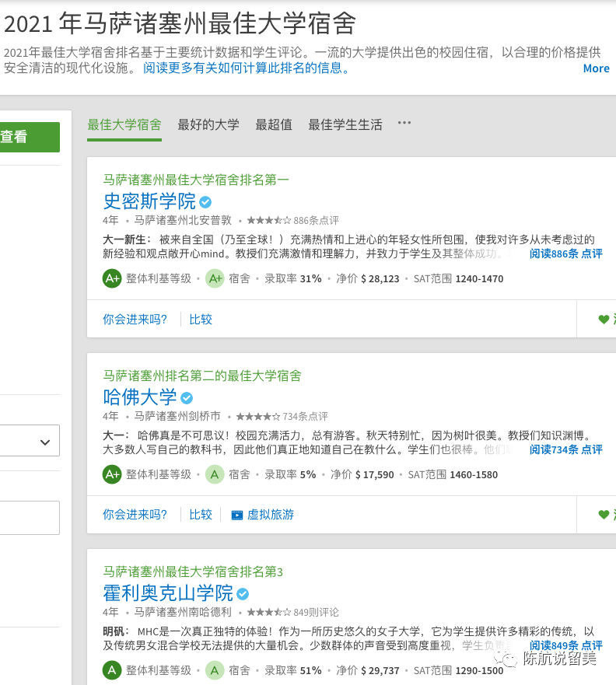Switch to the 最超值 tab

274,124
